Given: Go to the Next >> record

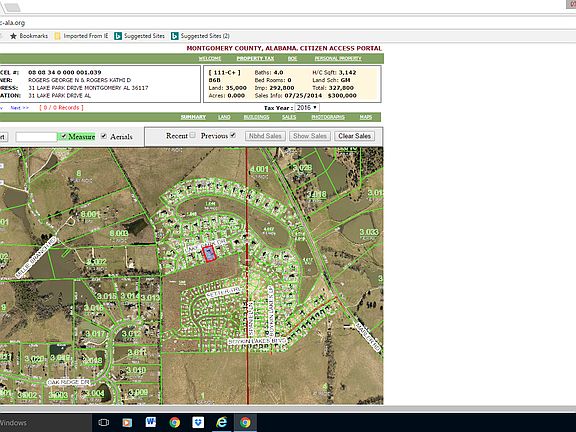Looking at the screenshot, I should [x=19, y=108].
